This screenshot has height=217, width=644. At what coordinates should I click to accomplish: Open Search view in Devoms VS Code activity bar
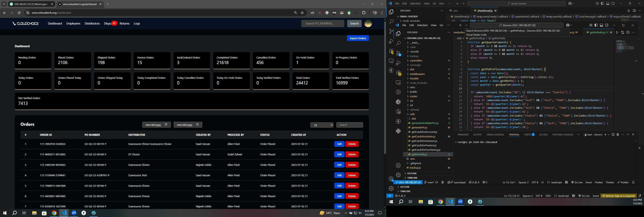pos(398,43)
